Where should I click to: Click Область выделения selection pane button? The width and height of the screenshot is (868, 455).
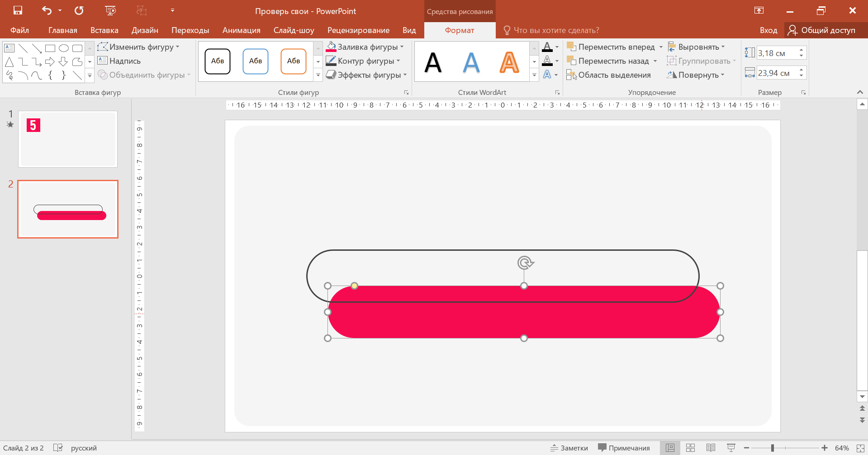(609, 75)
